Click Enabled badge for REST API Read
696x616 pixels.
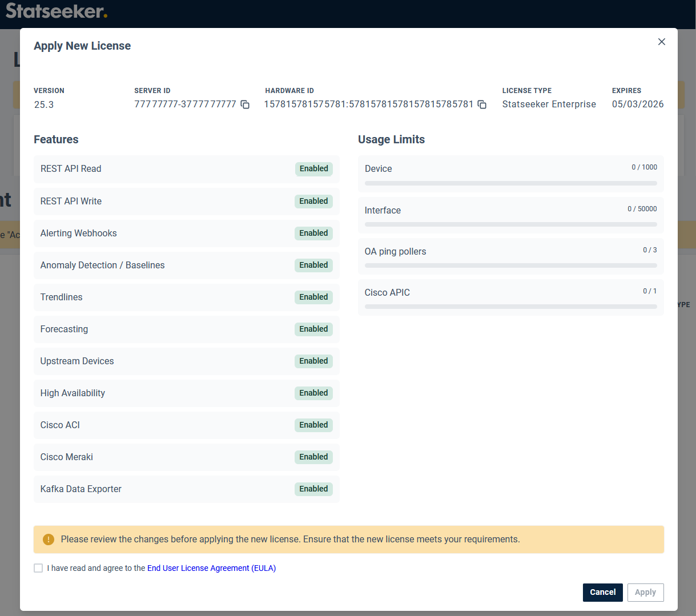[x=313, y=169]
